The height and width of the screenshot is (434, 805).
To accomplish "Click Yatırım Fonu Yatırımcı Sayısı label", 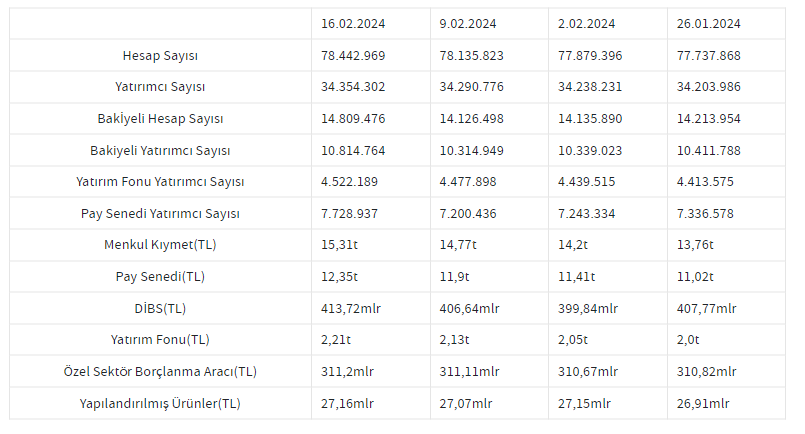I will click(x=160, y=182).
